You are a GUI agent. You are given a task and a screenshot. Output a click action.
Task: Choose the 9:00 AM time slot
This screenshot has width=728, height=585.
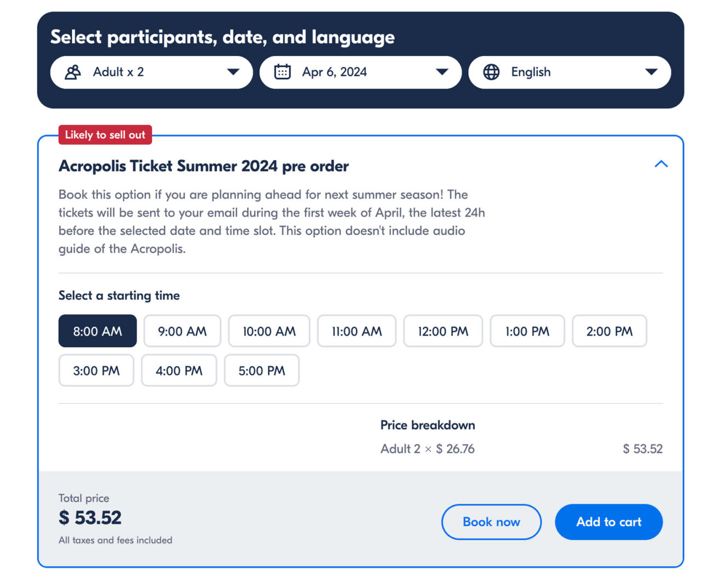click(182, 331)
